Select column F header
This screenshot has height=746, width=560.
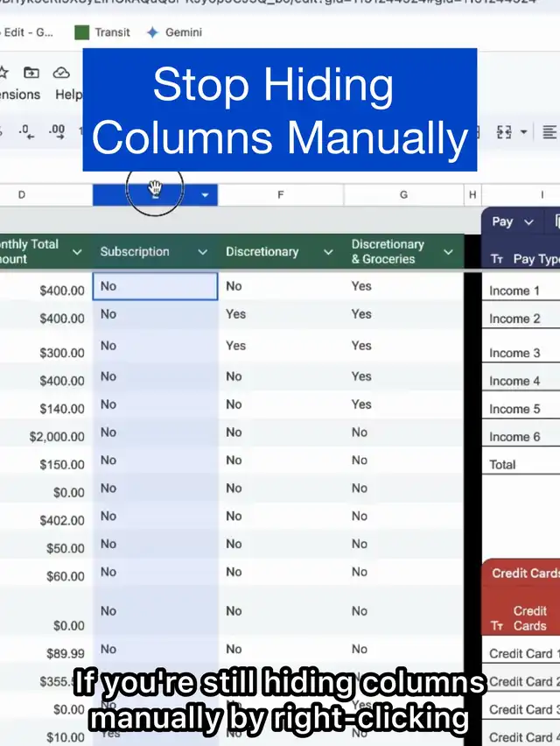(x=280, y=194)
